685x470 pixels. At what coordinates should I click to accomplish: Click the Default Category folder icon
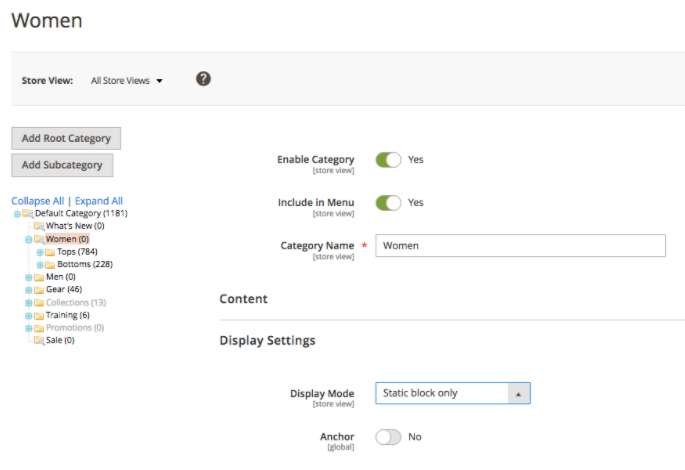click(28, 213)
